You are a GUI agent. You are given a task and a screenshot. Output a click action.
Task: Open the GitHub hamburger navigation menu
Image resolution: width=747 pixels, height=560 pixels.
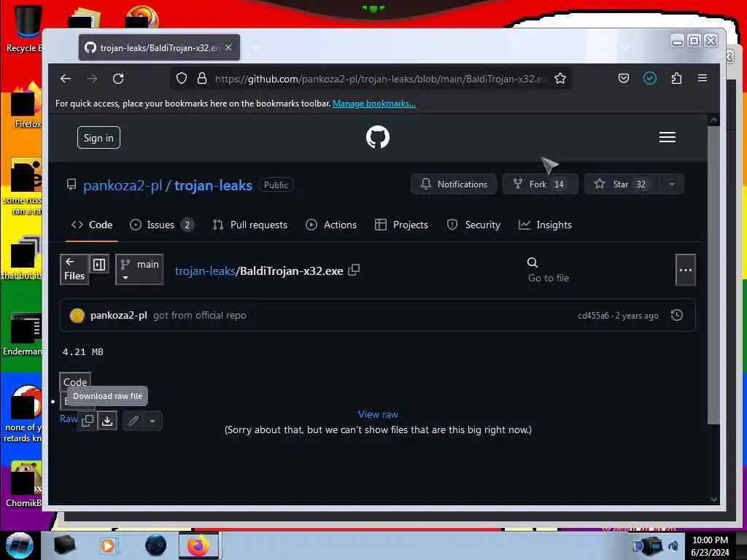point(667,137)
